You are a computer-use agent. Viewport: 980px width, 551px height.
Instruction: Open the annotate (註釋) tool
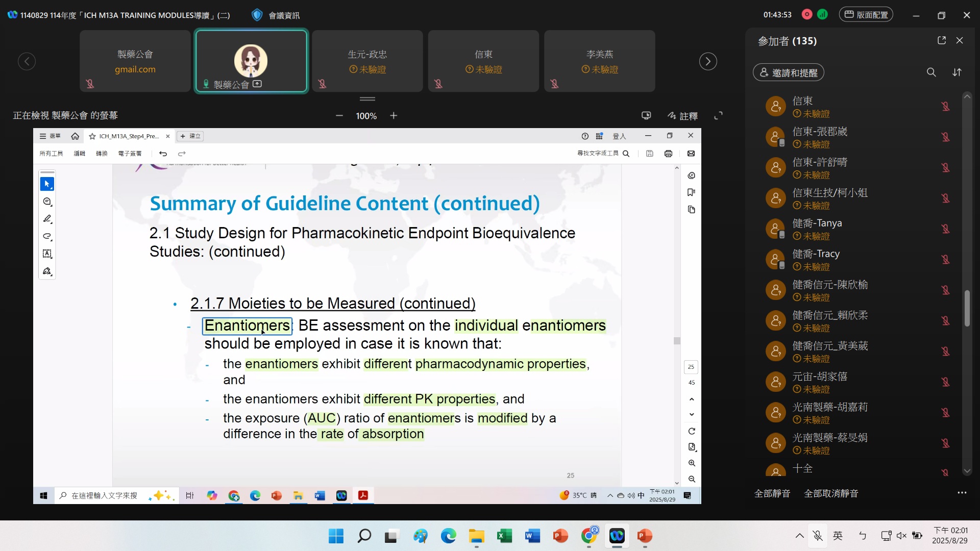click(683, 116)
